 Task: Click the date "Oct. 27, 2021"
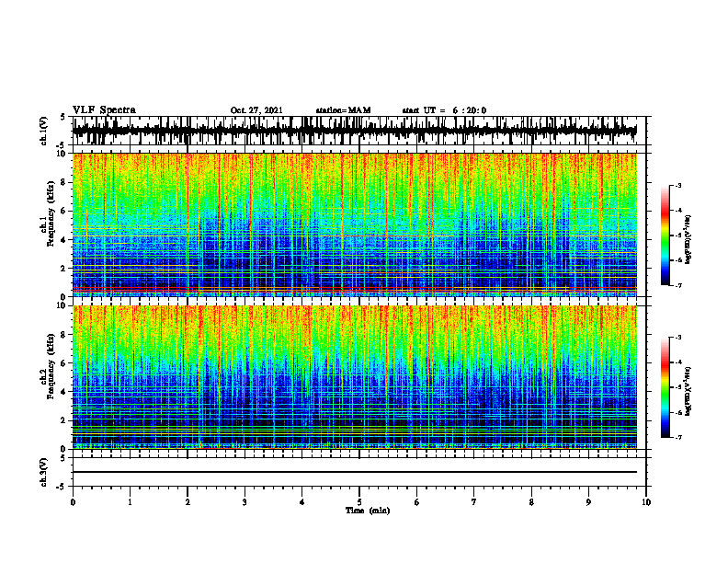pyautogui.click(x=256, y=110)
